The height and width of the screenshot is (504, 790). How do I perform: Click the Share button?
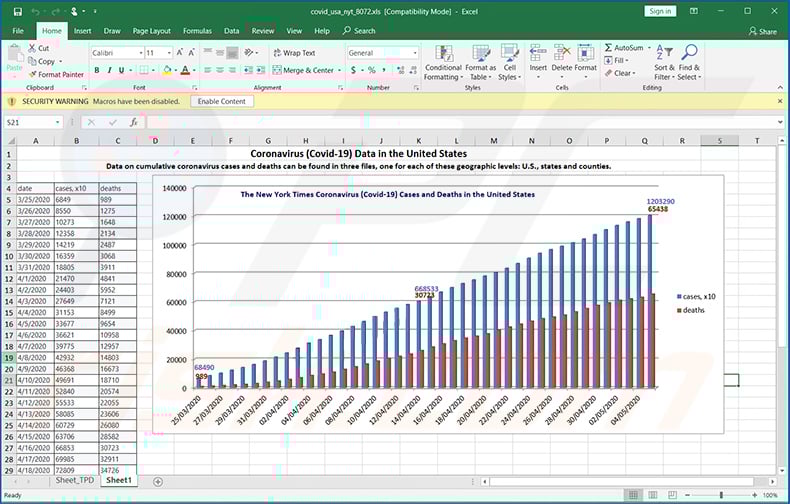[763, 31]
